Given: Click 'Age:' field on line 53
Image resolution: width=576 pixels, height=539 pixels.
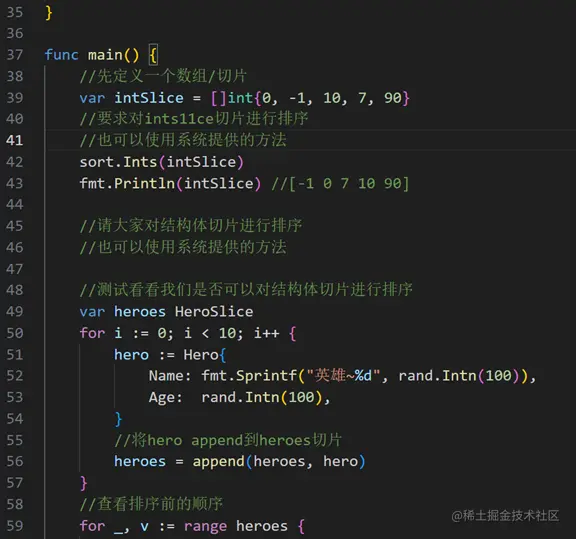Looking at the screenshot, I should (x=165, y=398).
